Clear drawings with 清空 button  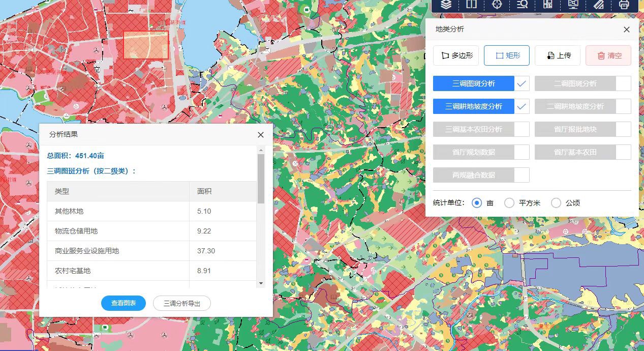608,55
